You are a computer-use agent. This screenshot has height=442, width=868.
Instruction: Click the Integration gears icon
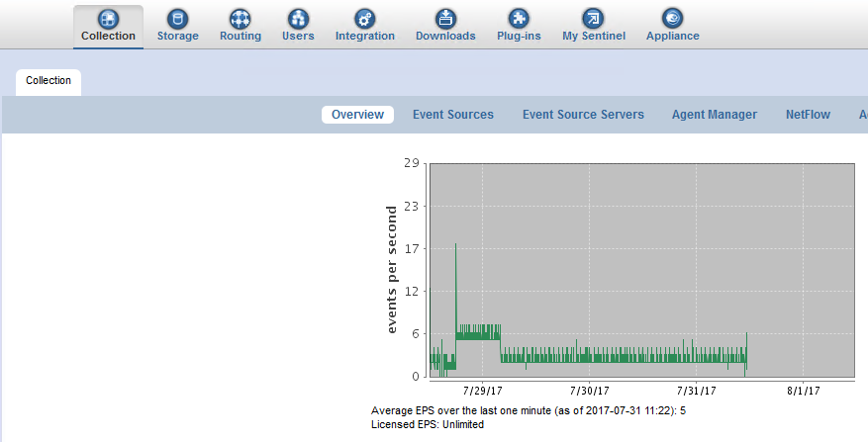365,19
